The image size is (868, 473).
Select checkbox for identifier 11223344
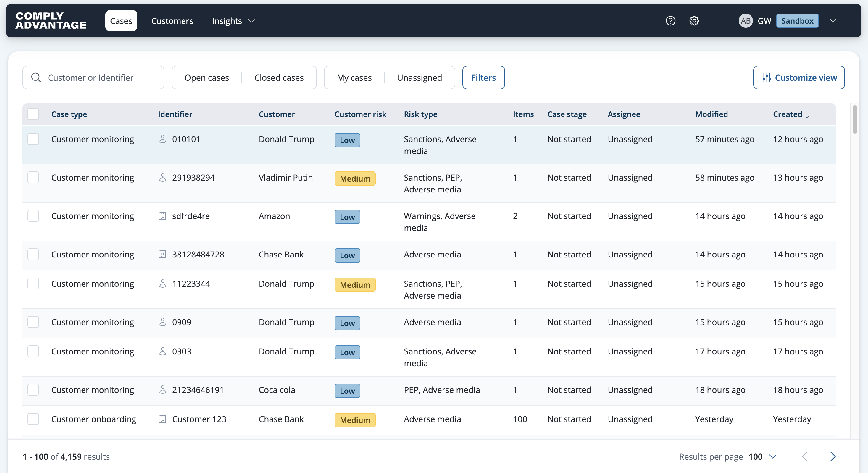click(33, 284)
